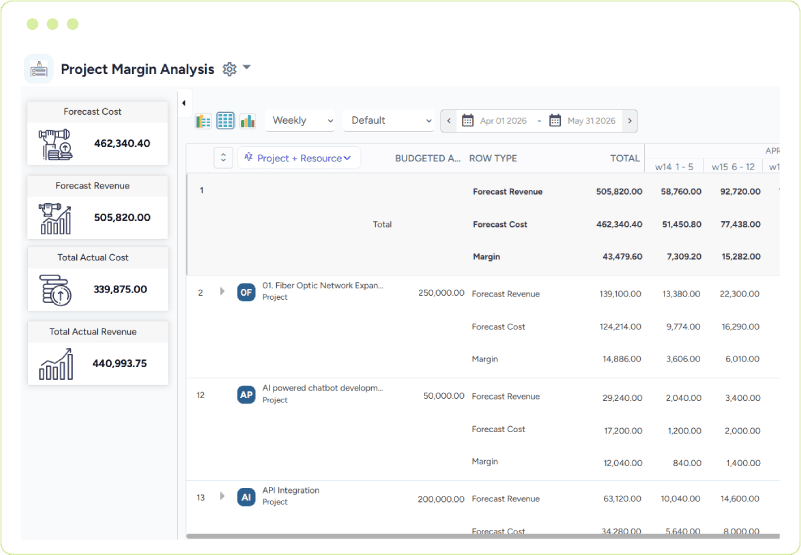The image size is (801, 555).
Task: Click the Total Actual Revenue chart icon
Action: [x=56, y=364]
